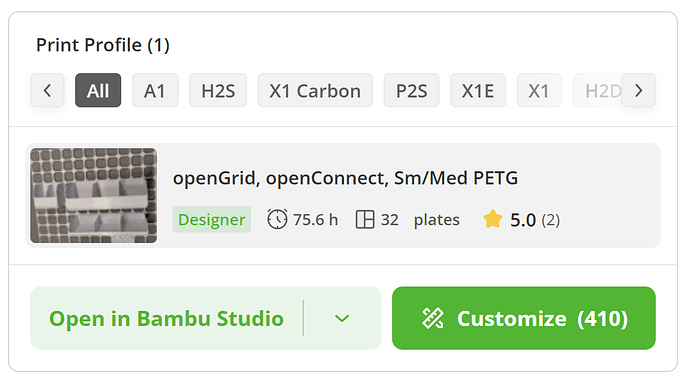
Task: Choose the X1 Carbon filter chip
Action: (315, 90)
